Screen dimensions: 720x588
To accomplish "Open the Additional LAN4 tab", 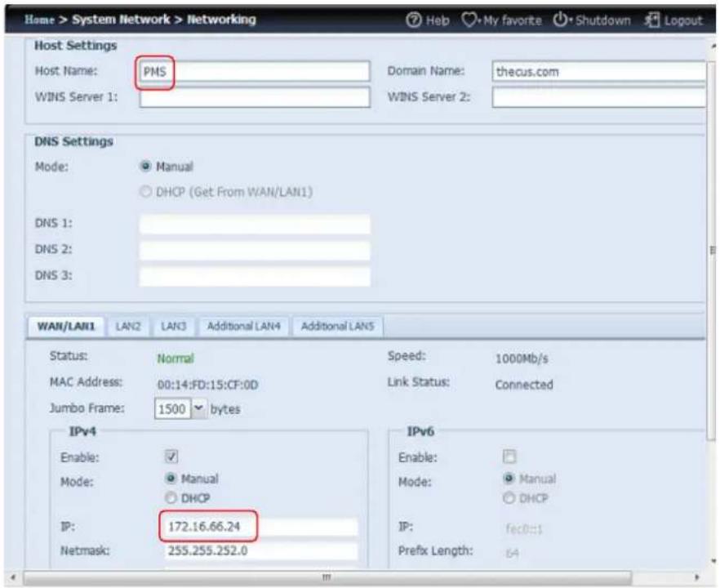I will click(x=243, y=326).
